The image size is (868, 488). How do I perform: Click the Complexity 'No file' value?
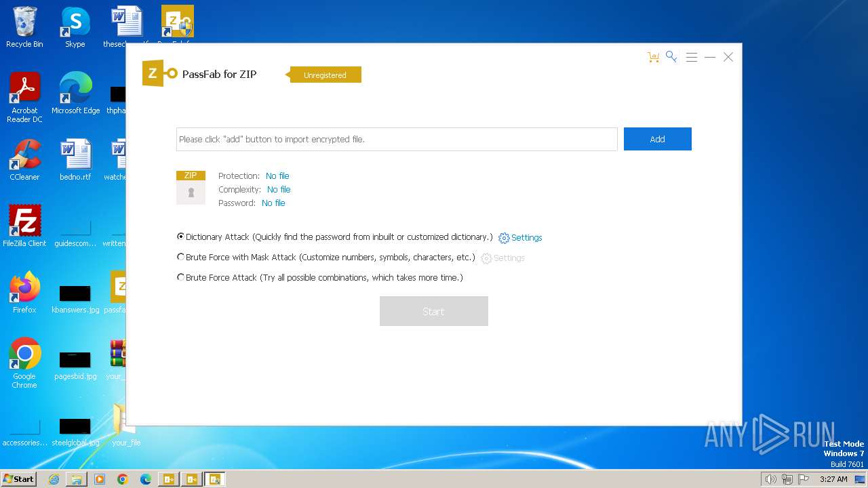[x=279, y=190]
